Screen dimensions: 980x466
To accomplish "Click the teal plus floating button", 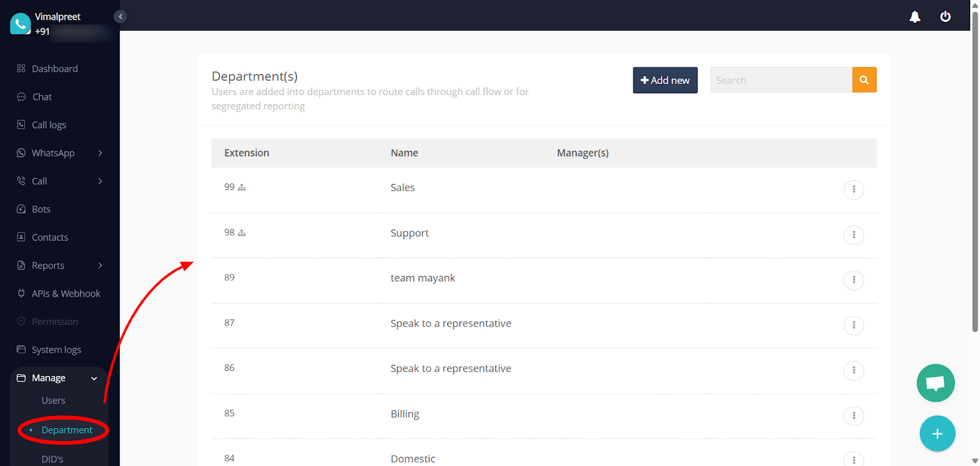I will (x=937, y=434).
